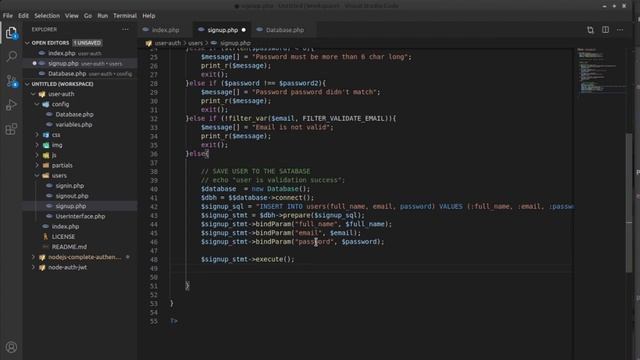The width and height of the screenshot is (640, 360).
Task: Open the Help menu
Action: tap(149, 16)
